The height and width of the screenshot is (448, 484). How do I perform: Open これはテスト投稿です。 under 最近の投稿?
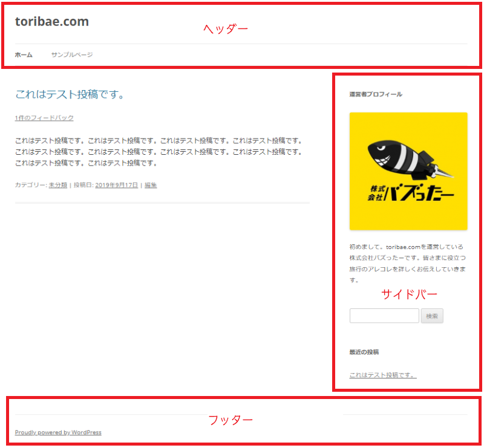(381, 374)
